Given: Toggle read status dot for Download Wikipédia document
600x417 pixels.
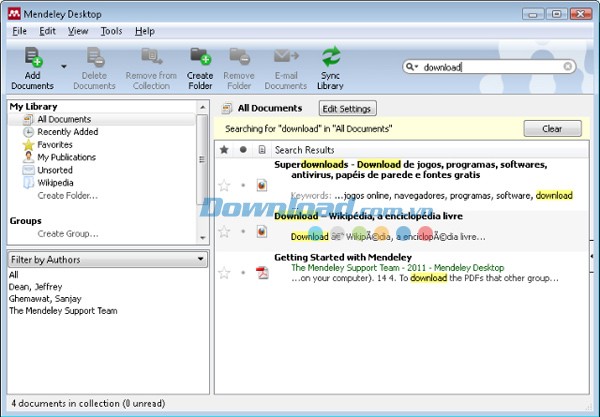Looking at the screenshot, I should [x=243, y=231].
